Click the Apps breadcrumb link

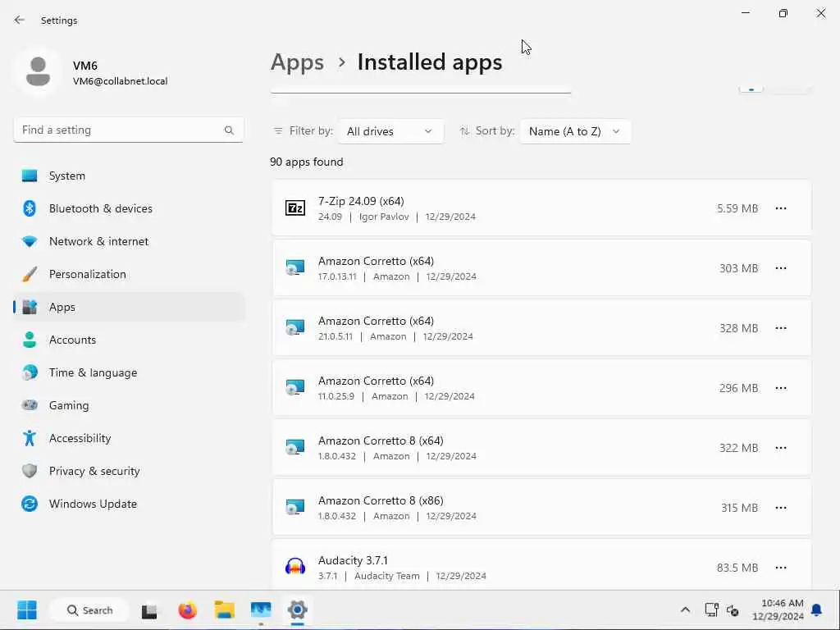(x=297, y=62)
